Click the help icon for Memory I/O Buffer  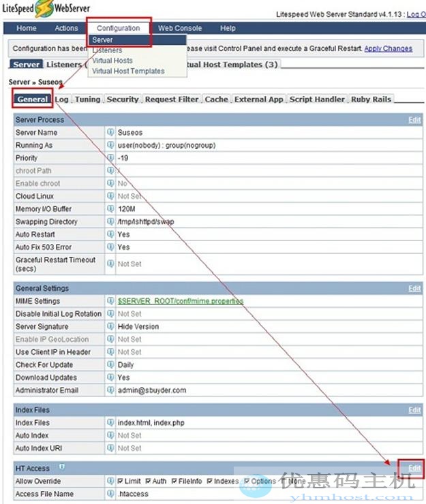[x=110, y=209]
